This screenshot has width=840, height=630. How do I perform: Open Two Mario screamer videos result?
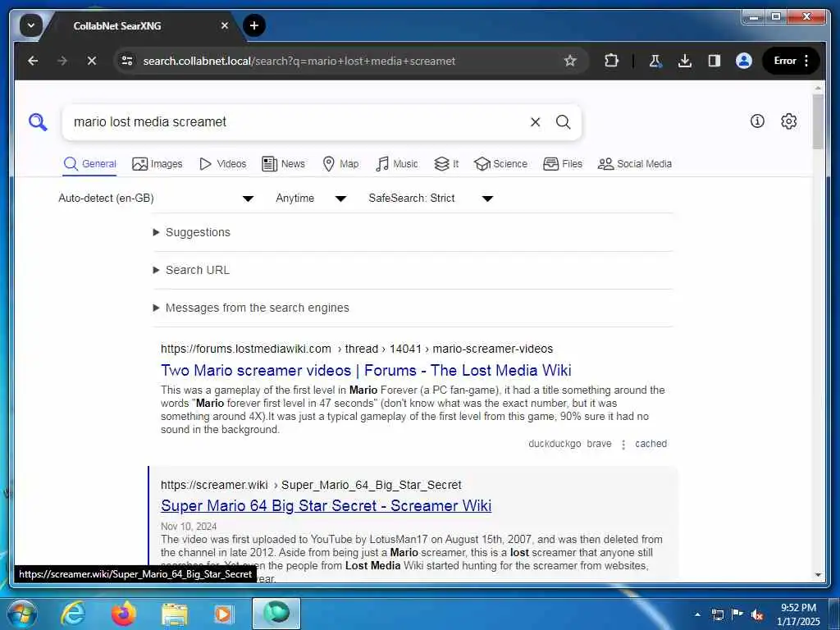pos(366,370)
